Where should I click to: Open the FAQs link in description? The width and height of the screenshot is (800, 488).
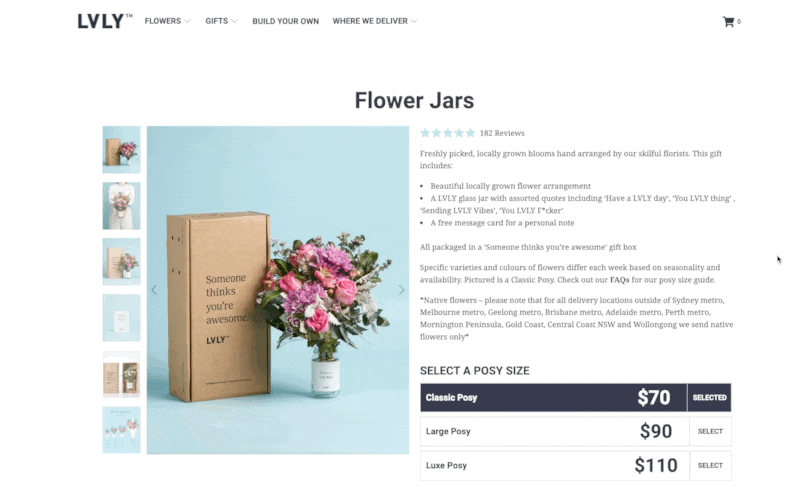619,280
